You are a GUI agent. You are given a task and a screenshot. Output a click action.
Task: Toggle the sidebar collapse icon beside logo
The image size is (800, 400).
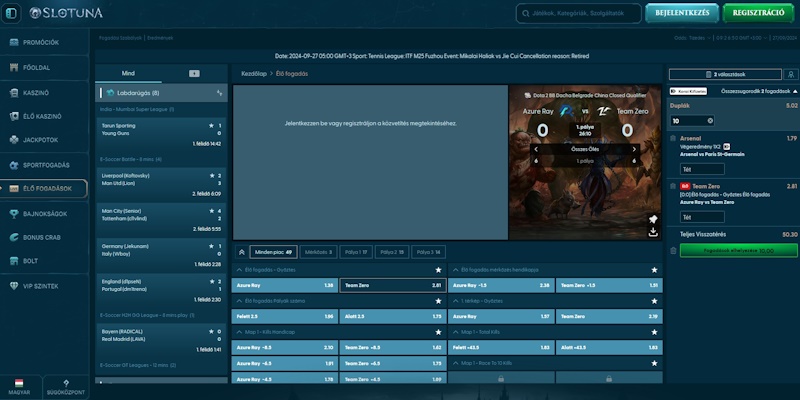pos(11,13)
